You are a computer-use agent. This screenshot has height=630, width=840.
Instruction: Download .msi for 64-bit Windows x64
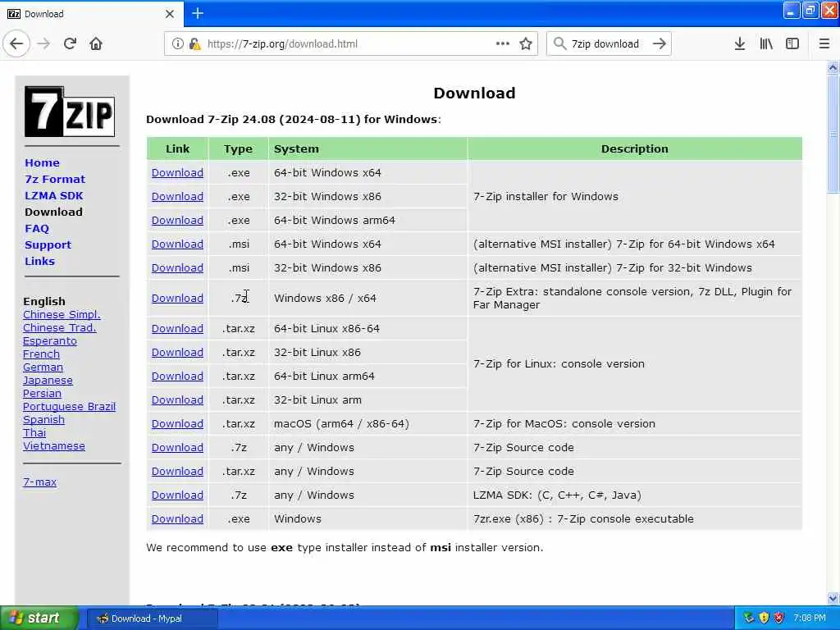[177, 244]
